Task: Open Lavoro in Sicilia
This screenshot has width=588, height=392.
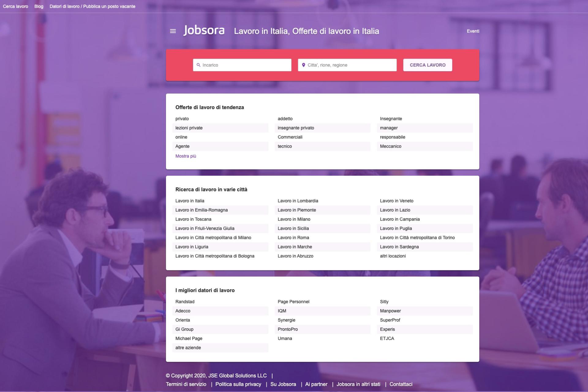Action: (293, 228)
